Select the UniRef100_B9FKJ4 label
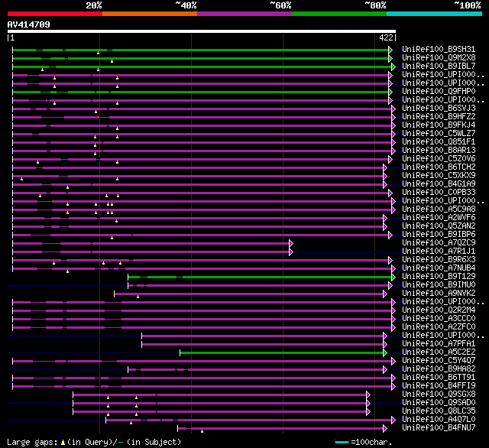Viewport: 489px width, 448px height. pyautogui.click(x=439, y=125)
